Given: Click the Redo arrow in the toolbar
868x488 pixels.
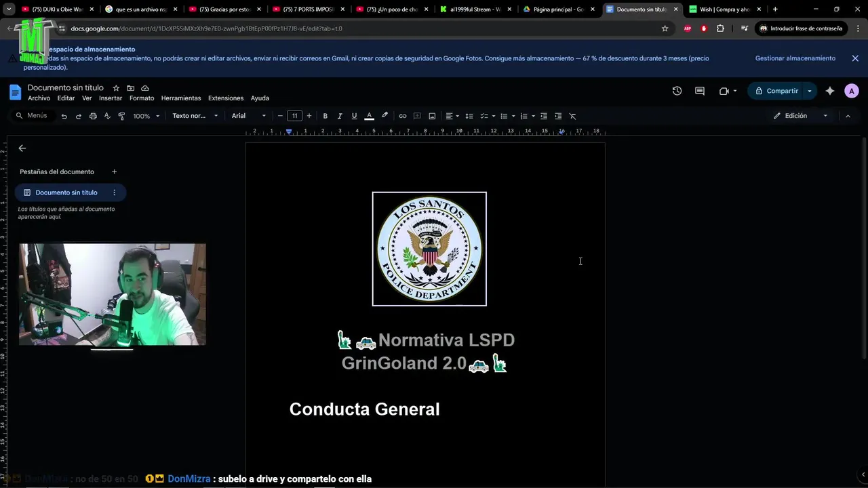Looking at the screenshot, I should [78, 116].
